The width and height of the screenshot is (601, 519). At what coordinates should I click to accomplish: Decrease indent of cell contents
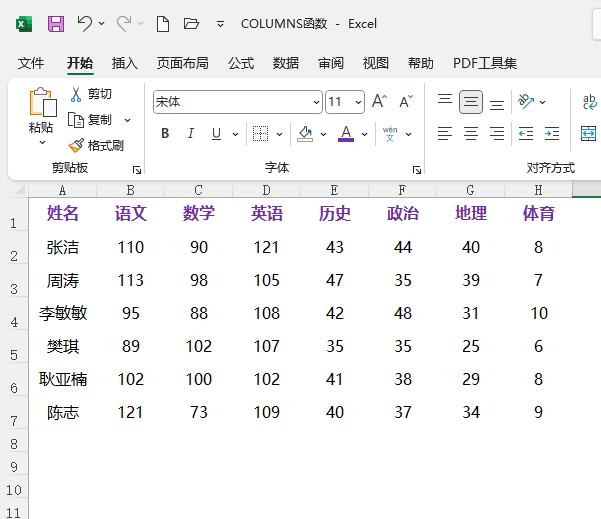point(525,133)
